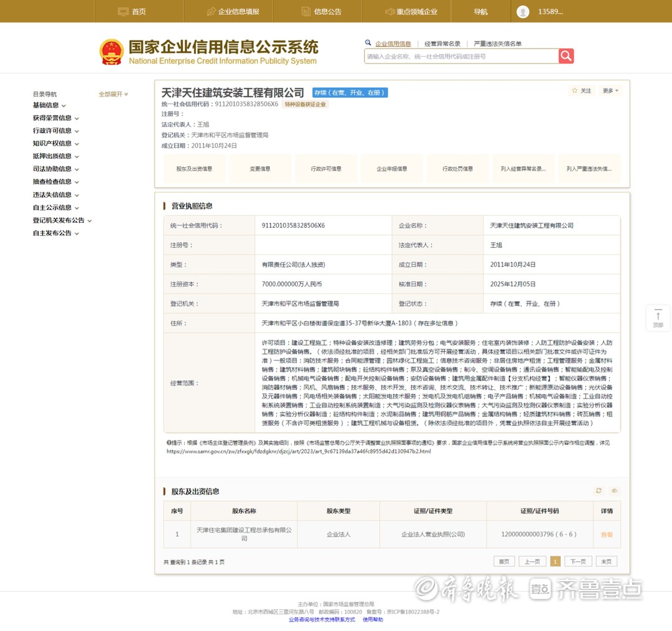Click the 末页 pagination button
Viewport: 672px width, 631px height.
(x=607, y=561)
